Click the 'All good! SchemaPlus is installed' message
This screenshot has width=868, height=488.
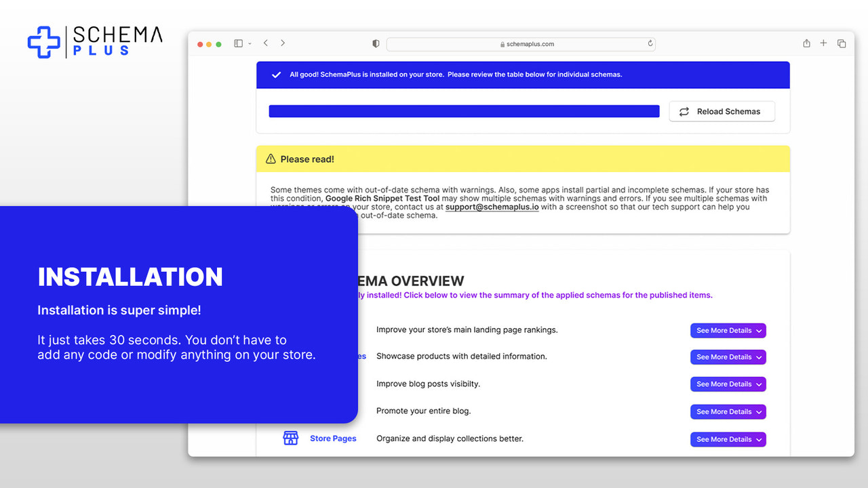pos(456,75)
